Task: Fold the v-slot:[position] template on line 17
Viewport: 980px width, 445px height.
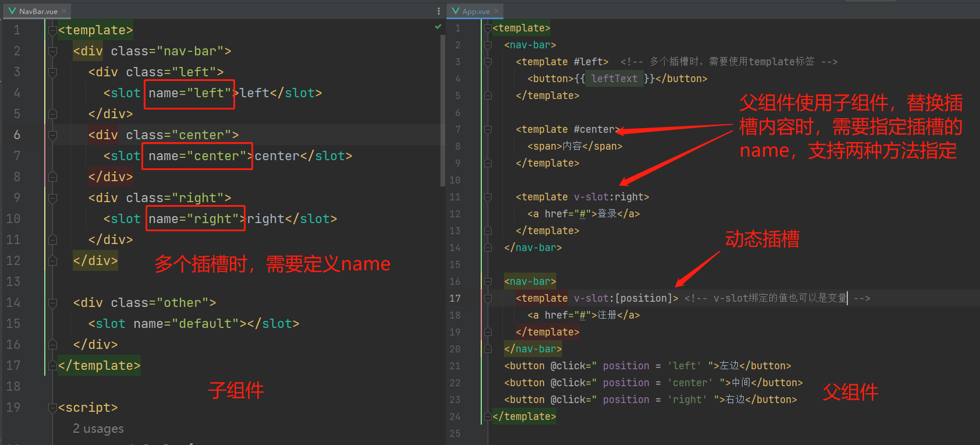Action: (488, 298)
